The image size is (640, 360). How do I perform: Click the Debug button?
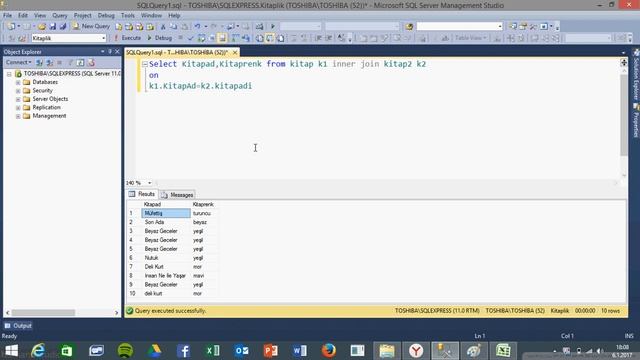(160, 38)
